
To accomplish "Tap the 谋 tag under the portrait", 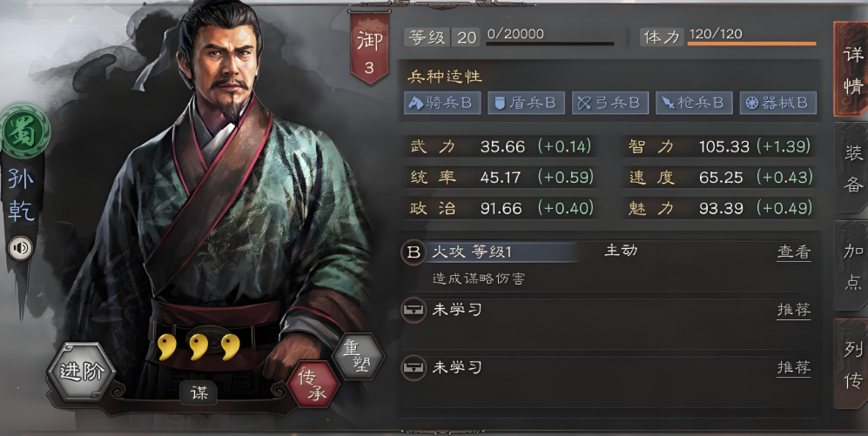I will (x=199, y=392).
